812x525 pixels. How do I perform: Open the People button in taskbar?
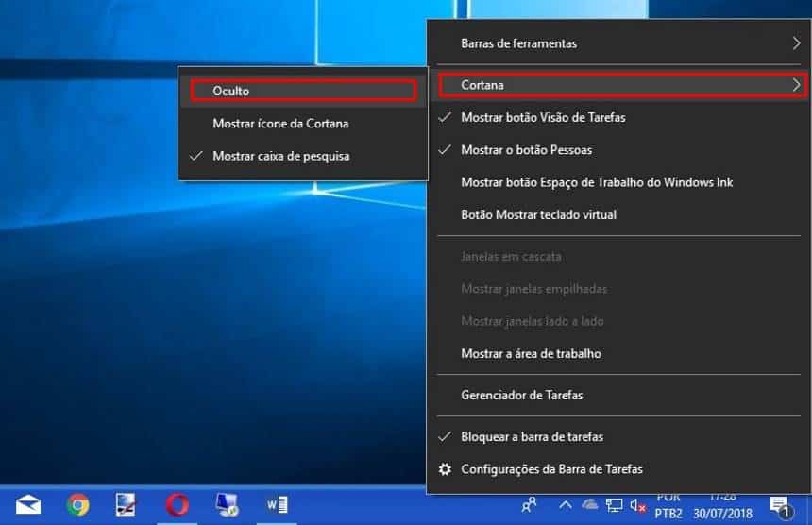[x=530, y=505]
